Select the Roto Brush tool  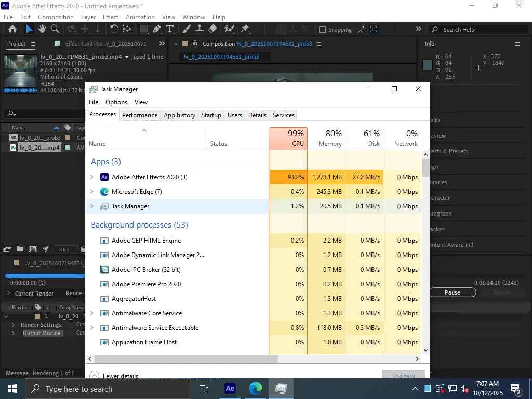coord(229,29)
